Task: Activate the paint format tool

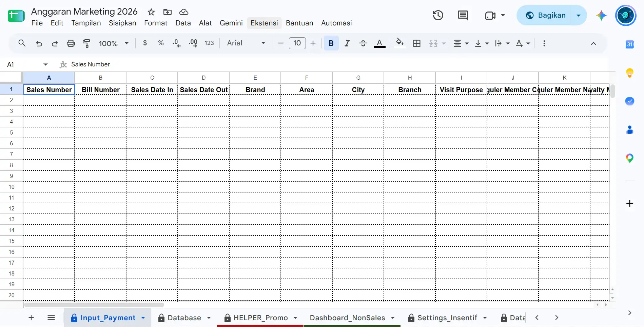Action: tap(86, 43)
